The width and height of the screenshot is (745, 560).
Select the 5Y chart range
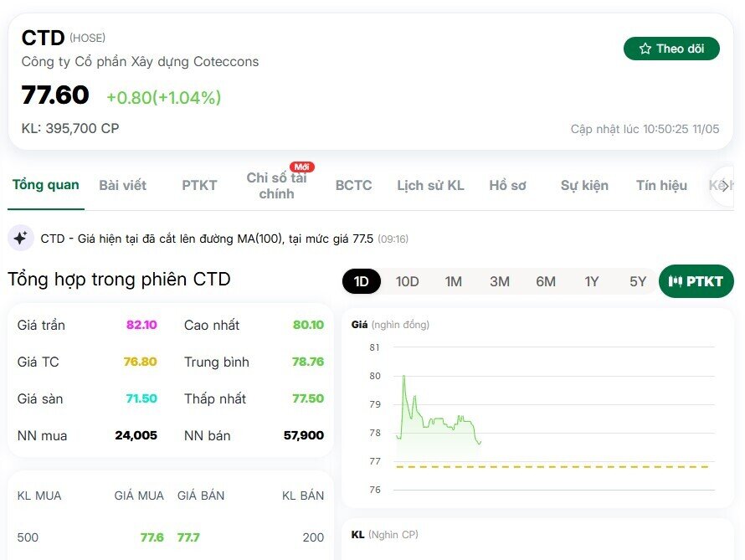coord(638,281)
